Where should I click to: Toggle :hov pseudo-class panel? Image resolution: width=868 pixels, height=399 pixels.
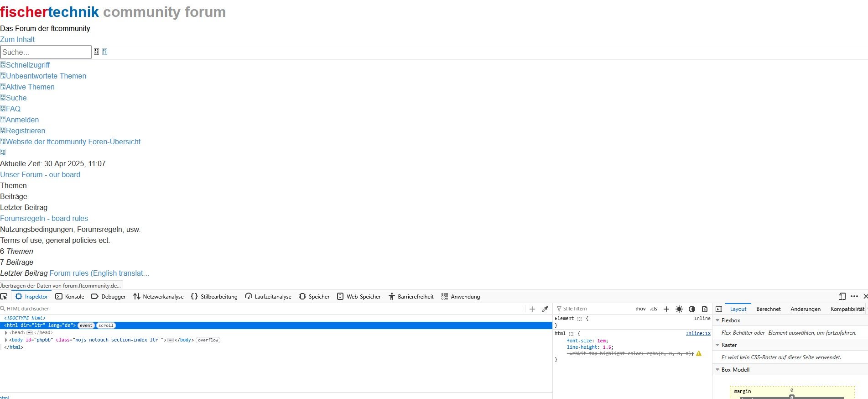641,309
